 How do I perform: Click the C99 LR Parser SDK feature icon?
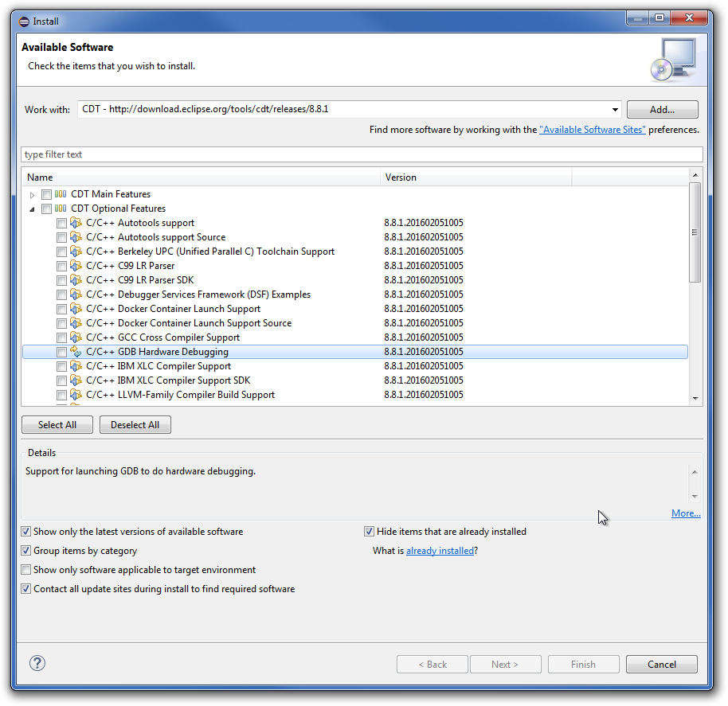(x=76, y=280)
